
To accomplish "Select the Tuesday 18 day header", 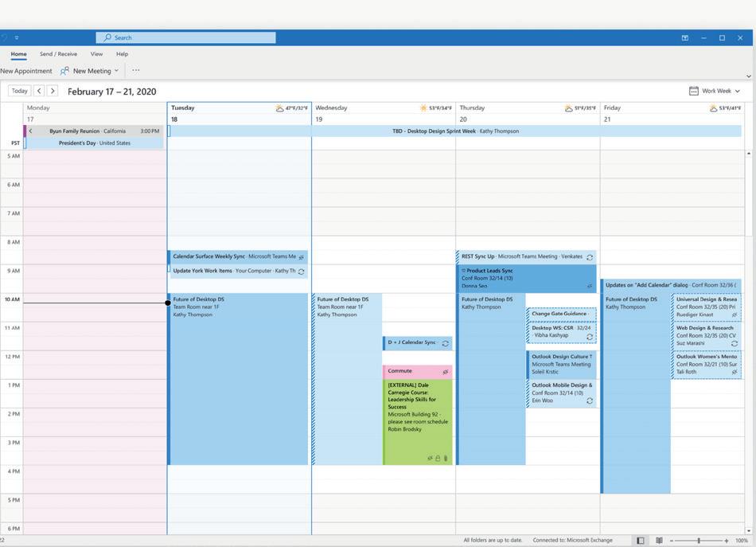I will (240, 113).
